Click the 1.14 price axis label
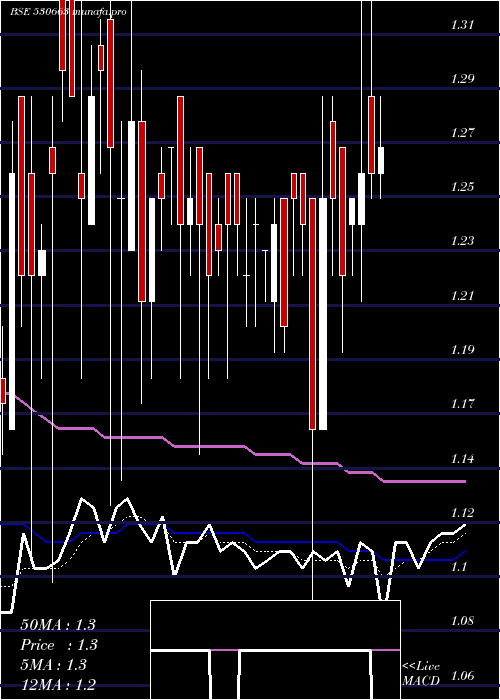This screenshot has width=500, height=700. [x=462, y=458]
